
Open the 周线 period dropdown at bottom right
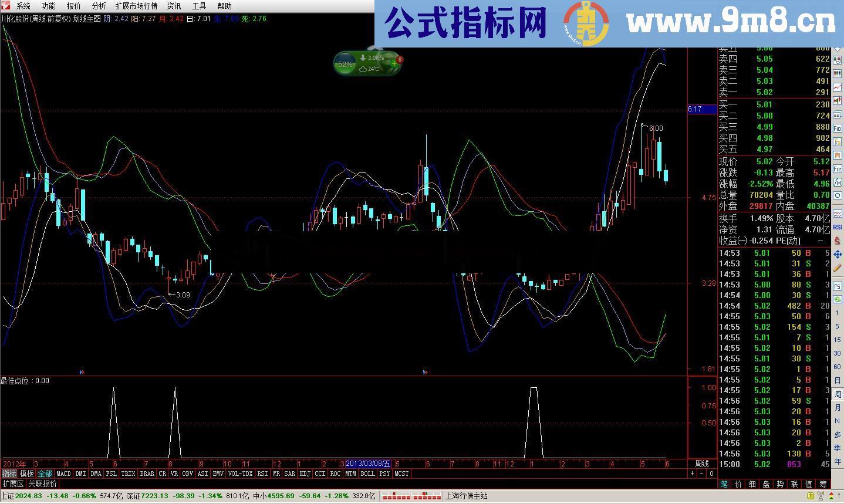pos(704,464)
